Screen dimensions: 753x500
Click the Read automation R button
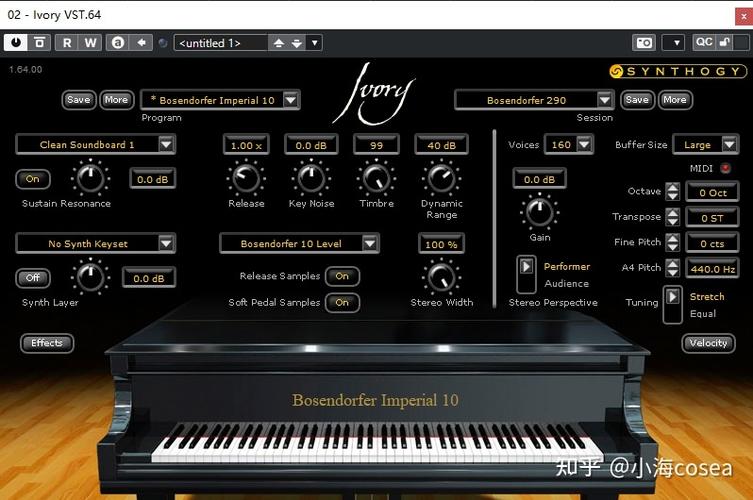pos(67,43)
